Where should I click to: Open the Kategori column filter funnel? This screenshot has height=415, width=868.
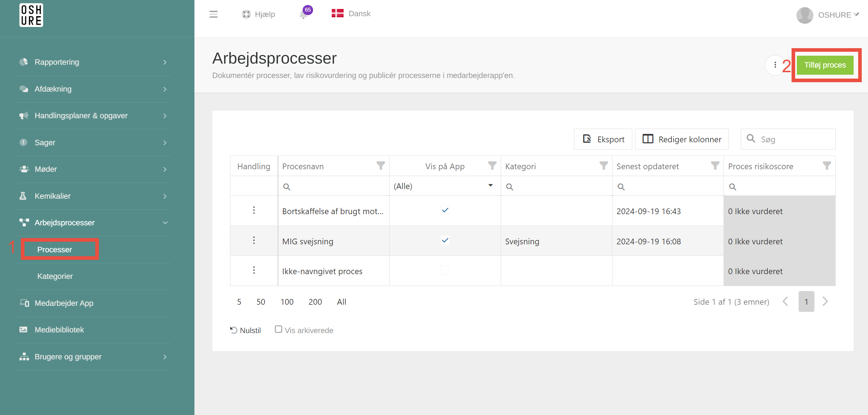[603, 166]
